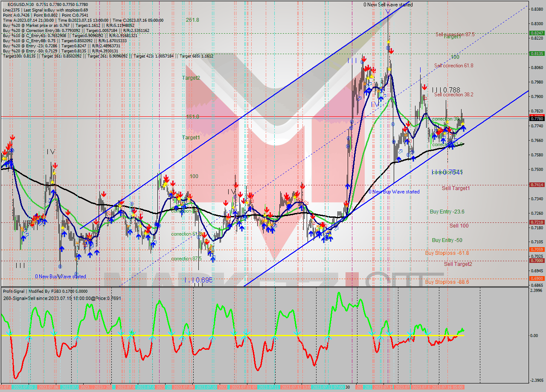Select the 'Buy Entry -50' label
Viewport: 546px width, 392px height.
(x=447, y=240)
